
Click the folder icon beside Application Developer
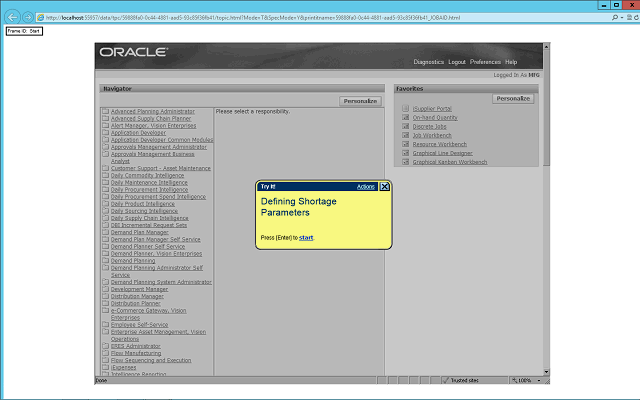click(104, 132)
